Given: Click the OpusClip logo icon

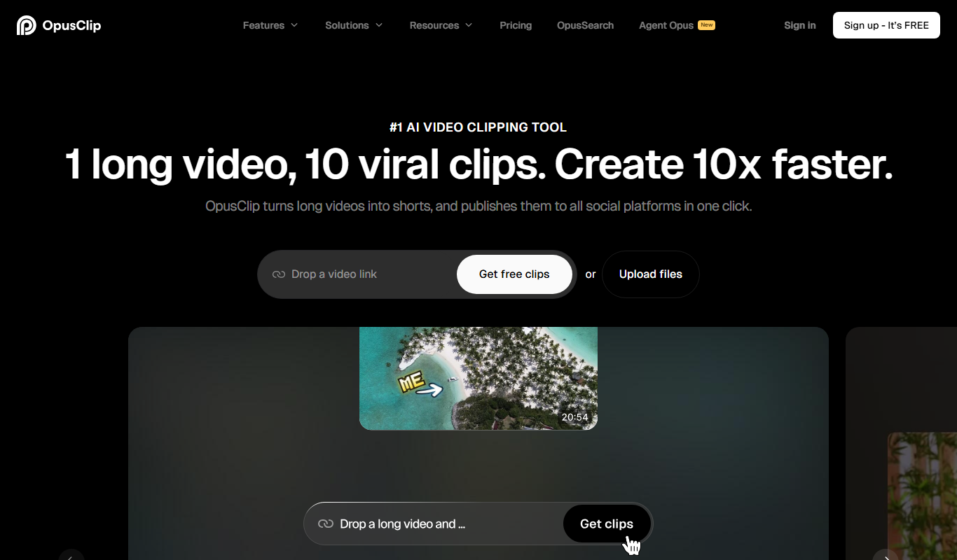Looking at the screenshot, I should coord(26,25).
